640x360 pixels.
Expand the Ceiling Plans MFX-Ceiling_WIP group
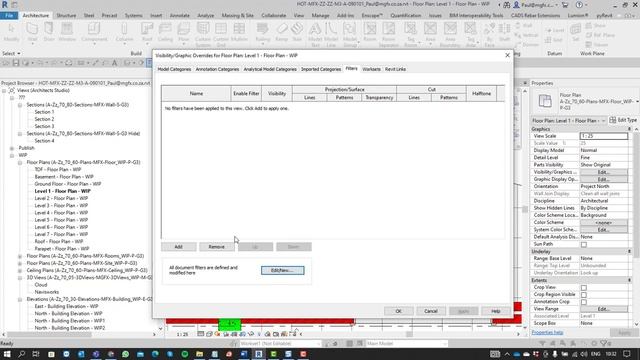click(x=20, y=271)
